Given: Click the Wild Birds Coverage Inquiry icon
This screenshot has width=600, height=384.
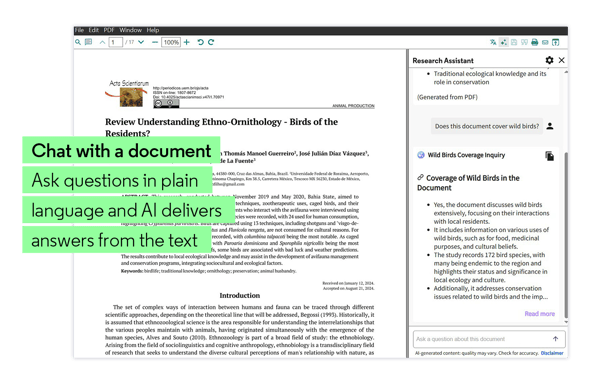Looking at the screenshot, I should (x=421, y=155).
